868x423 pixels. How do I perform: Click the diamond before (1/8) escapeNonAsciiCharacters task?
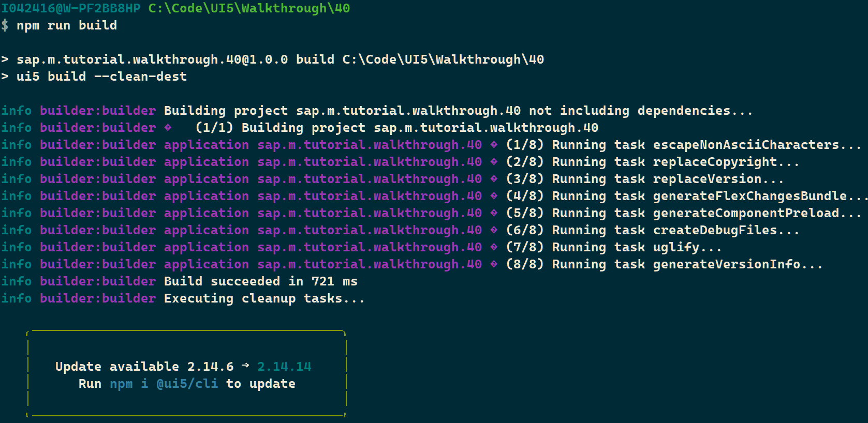(x=494, y=144)
